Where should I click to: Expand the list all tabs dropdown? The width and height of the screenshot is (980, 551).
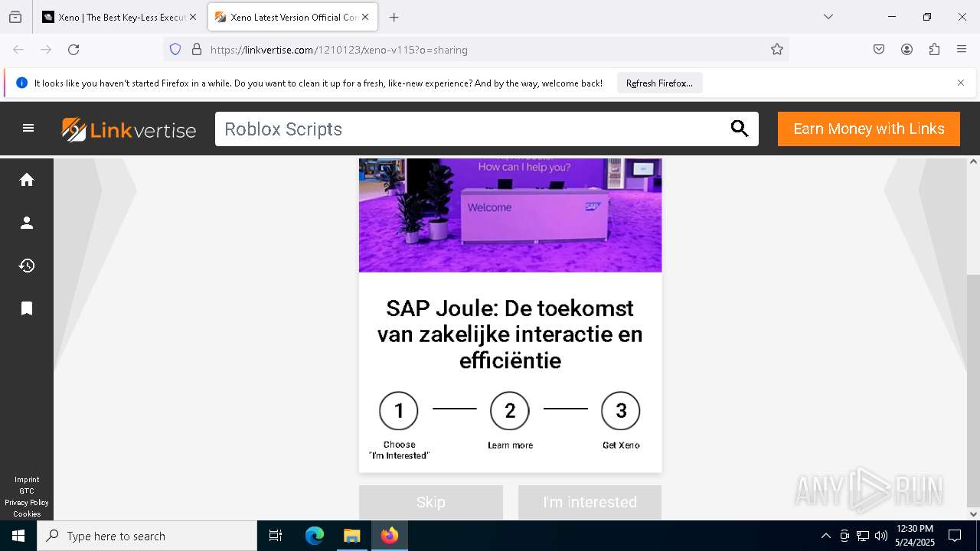point(828,17)
